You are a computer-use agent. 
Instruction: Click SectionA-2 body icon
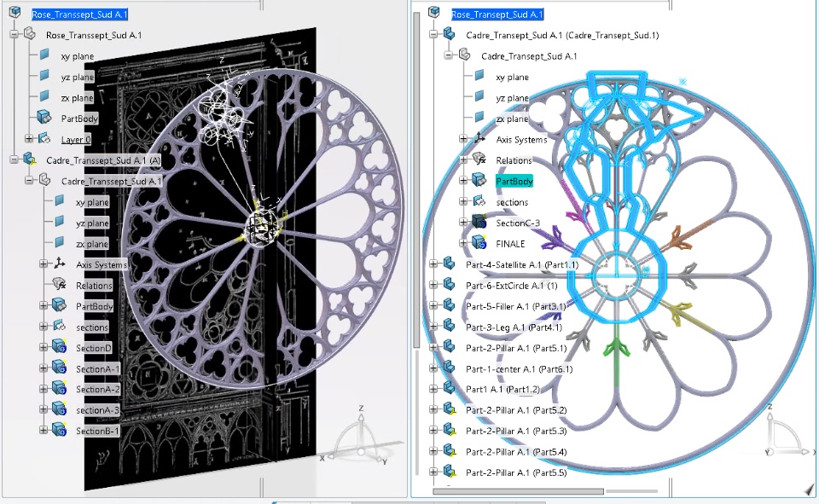tap(60, 388)
